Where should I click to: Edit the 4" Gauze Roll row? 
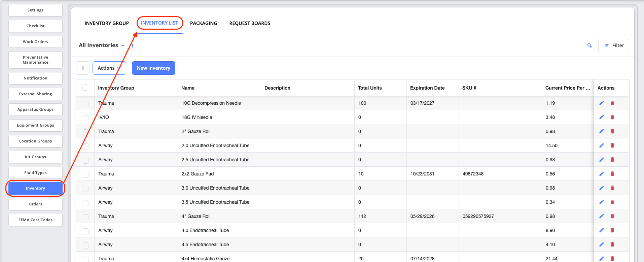coord(602,216)
